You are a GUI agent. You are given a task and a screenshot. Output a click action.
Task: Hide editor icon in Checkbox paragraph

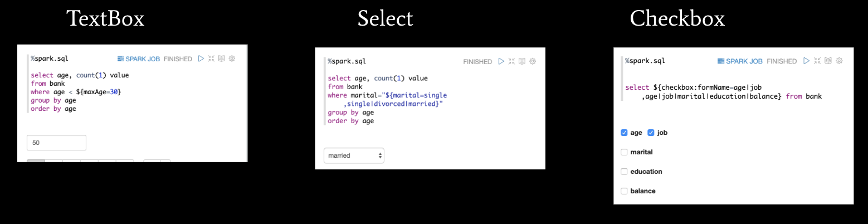(817, 61)
